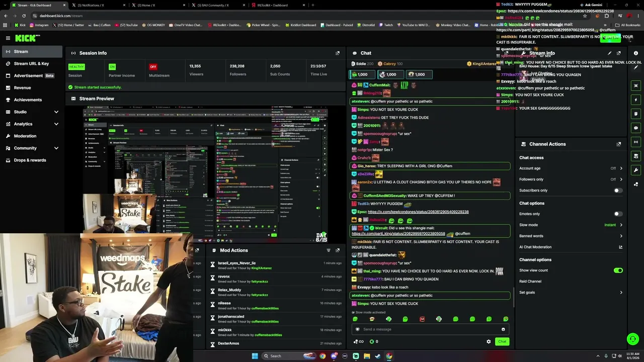
Task: Open chat settings gear icon
Action: point(489,341)
